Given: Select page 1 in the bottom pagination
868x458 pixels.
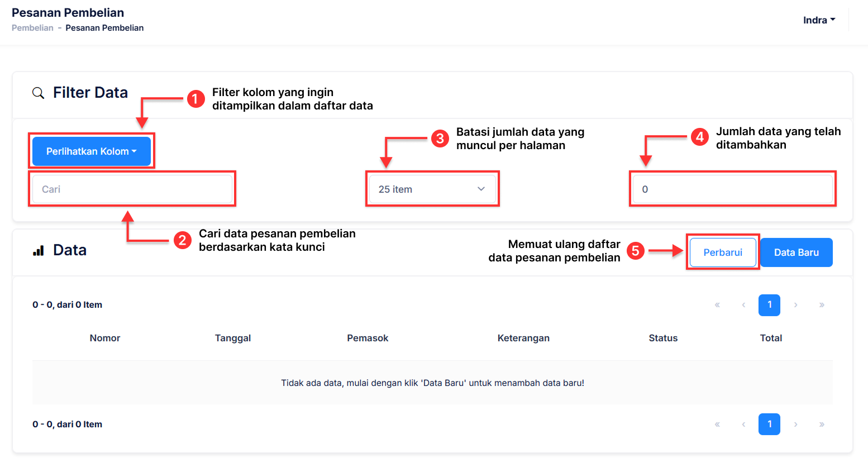Looking at the screenshot, I should click(x=769, y=424).
